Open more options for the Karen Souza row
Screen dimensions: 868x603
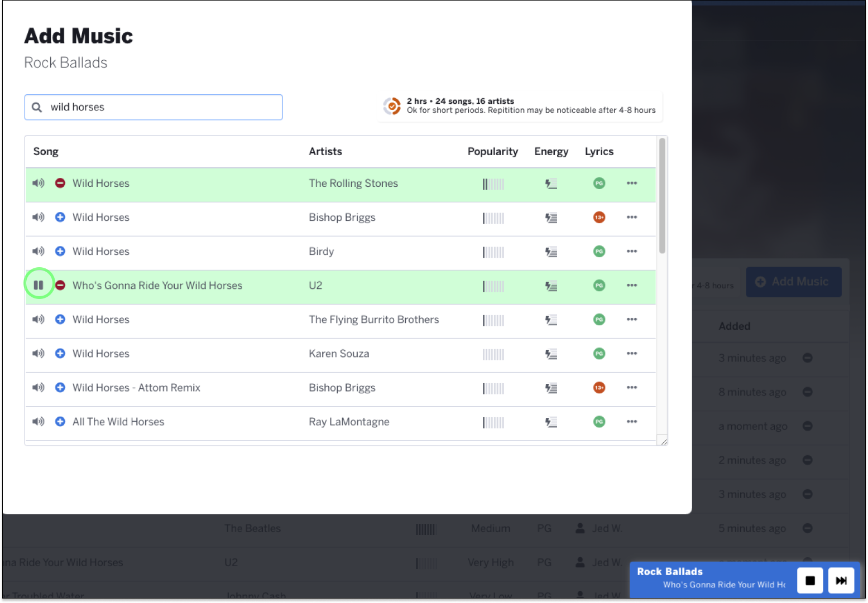(632, 353)
